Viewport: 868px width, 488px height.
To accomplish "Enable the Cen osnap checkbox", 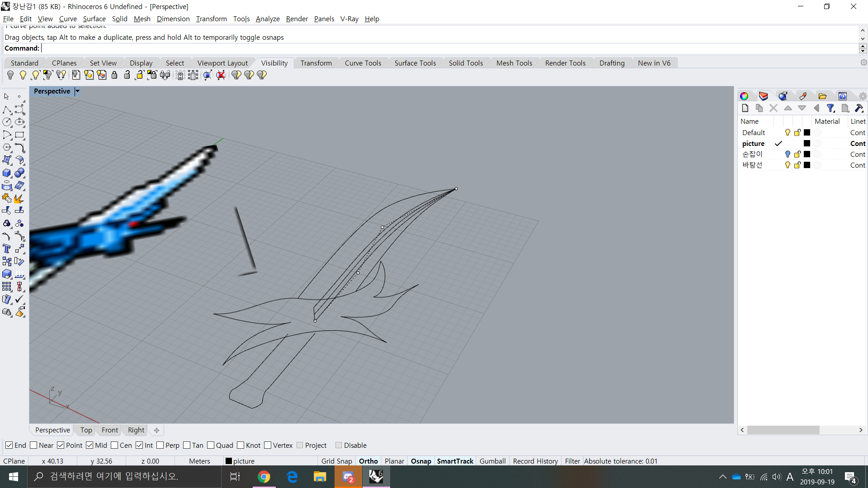I will point(114,446).
